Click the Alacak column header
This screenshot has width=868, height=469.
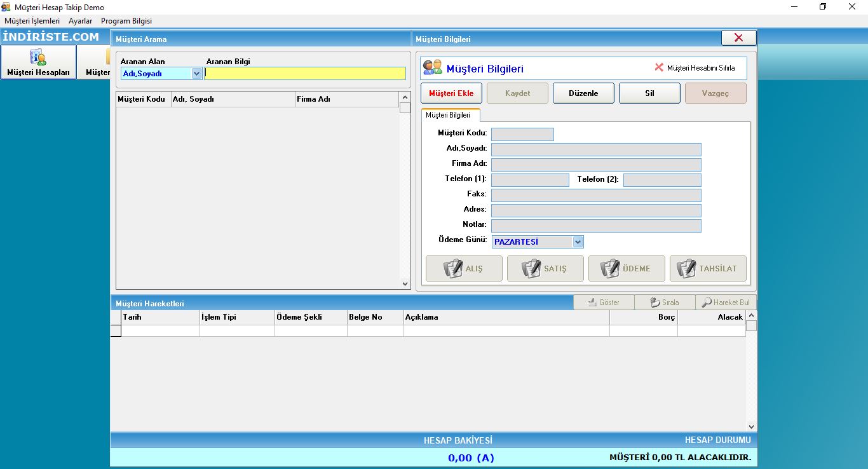coord(712,317)
